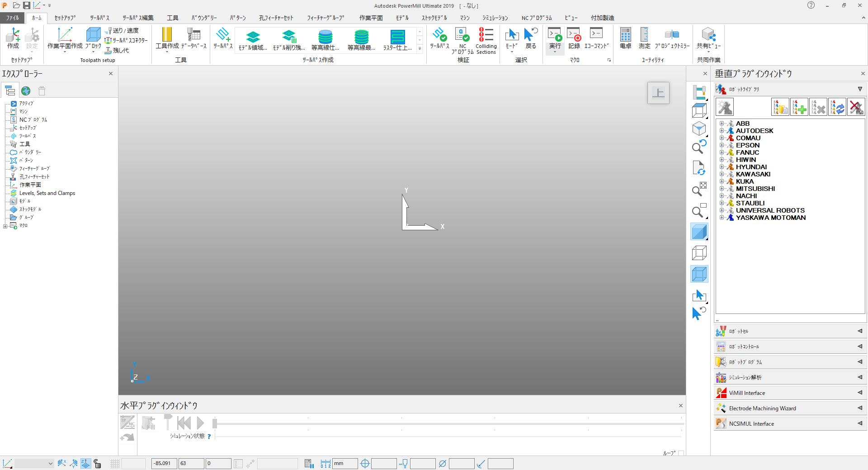Open the ファイル menu tab
This screenshot has width=868, height=470.
pyautogui.click(x=12, y=18)
